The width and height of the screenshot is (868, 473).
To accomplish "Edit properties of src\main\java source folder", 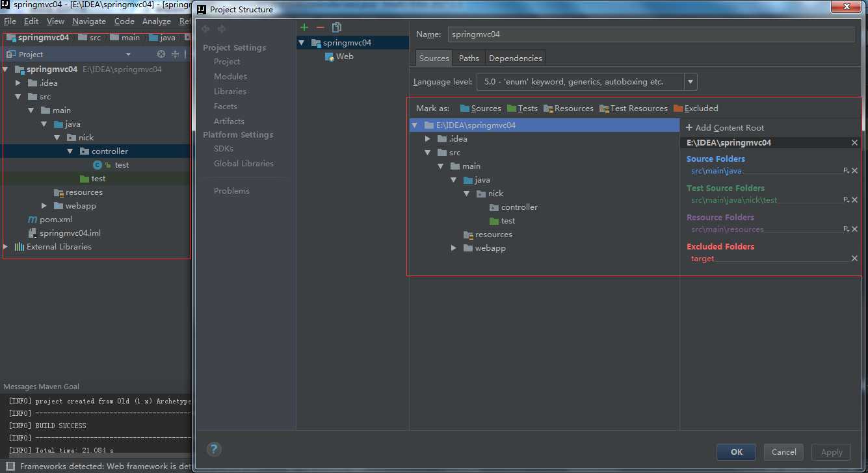I will pyautogui.click(x=846, y=171).
